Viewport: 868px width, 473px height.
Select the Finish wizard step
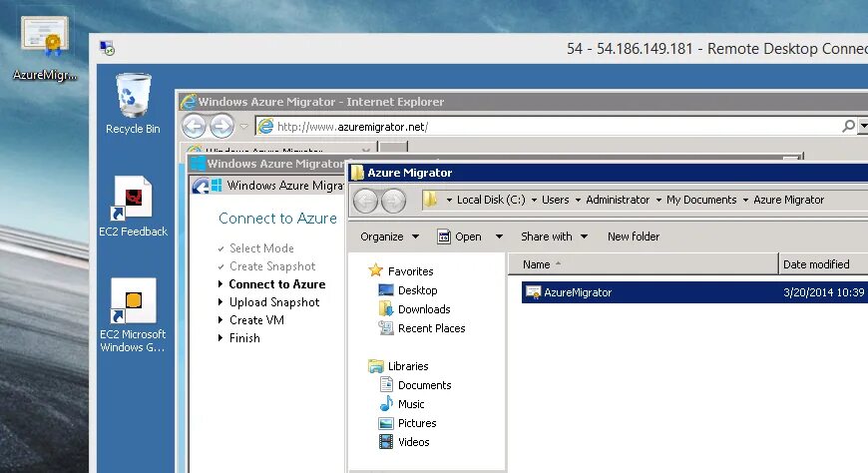point(244,338)
